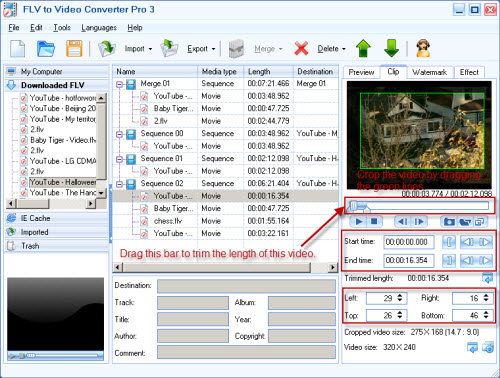Click the New project blank page icon
The width and height of the screenshot is (500, 378).
click(x=17, y=49)
